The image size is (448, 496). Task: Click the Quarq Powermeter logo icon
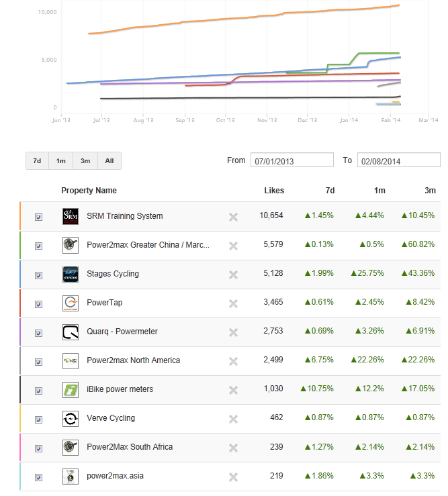pyautogui.click(x=71, y=332)
